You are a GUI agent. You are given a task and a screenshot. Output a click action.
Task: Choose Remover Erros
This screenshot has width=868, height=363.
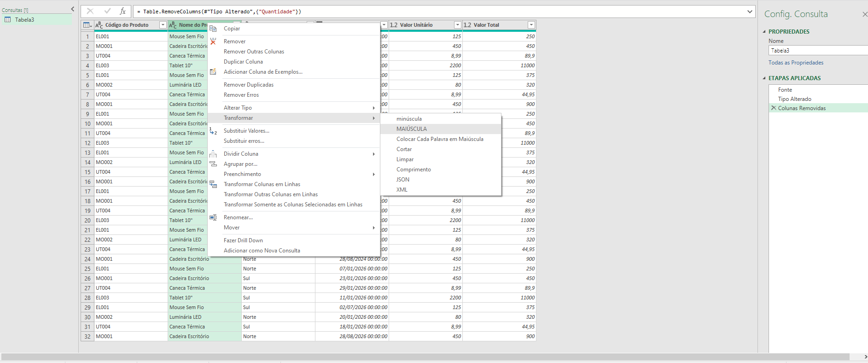294,95
